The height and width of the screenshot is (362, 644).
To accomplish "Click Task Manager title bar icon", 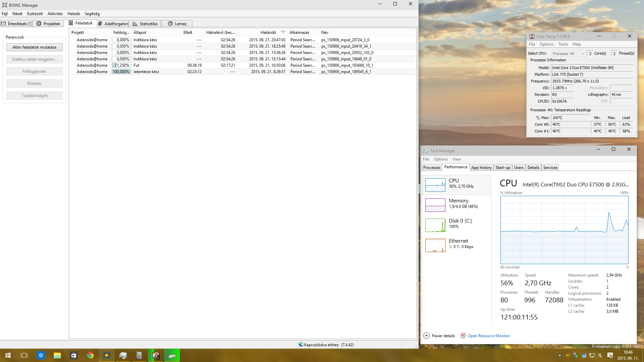I will point(426,151).
